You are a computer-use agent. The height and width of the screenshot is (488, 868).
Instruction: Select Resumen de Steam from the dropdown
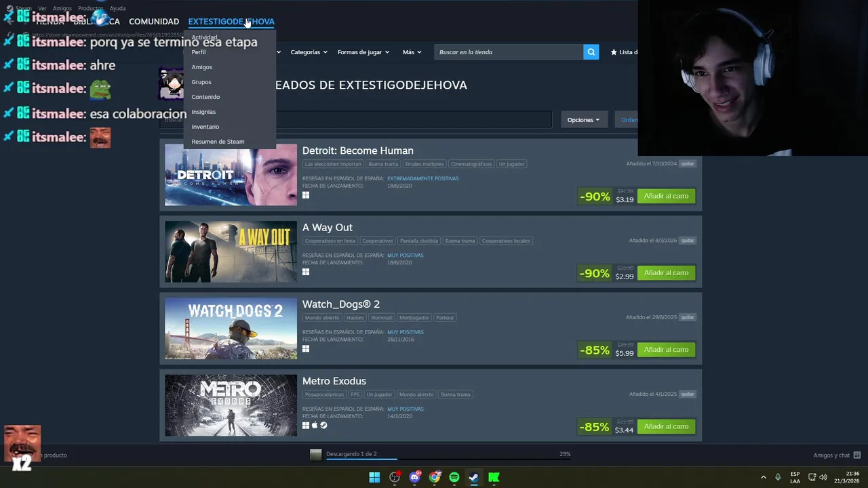(218, 142)
